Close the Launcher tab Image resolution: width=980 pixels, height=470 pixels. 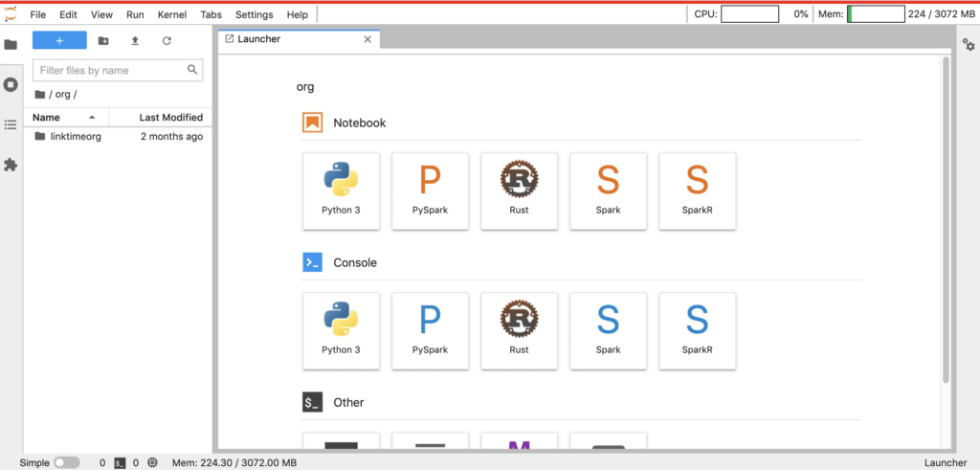click(367, 39)
